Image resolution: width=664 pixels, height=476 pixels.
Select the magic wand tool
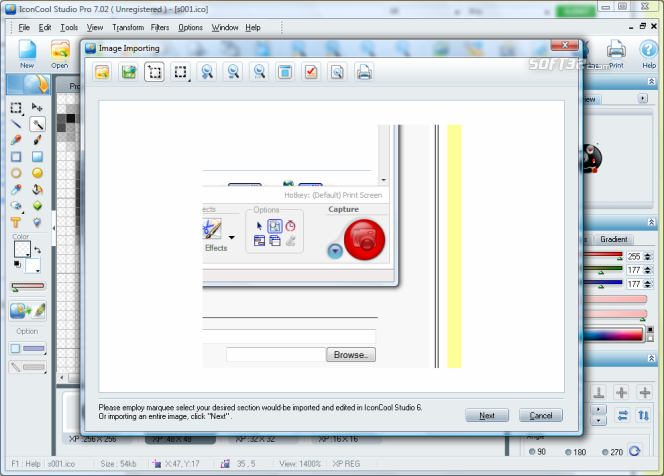coord(37,124)
